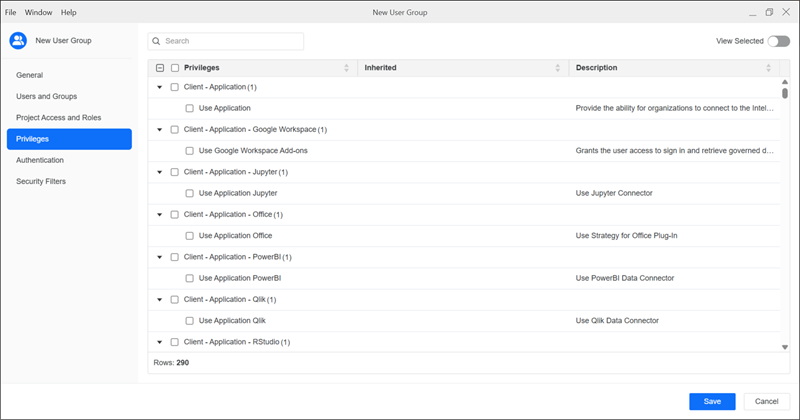
Task: Sort by the Inherited column sort icon
Action: click(558, 68)
